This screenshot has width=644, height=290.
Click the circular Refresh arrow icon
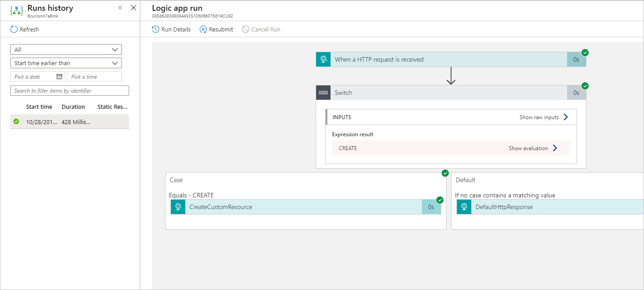(13, 29)
